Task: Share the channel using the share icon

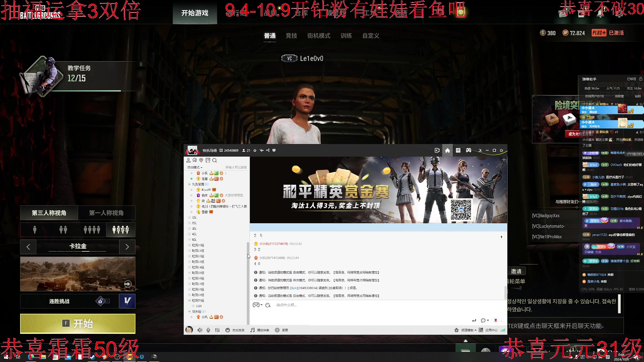Action: click(268, 150)
